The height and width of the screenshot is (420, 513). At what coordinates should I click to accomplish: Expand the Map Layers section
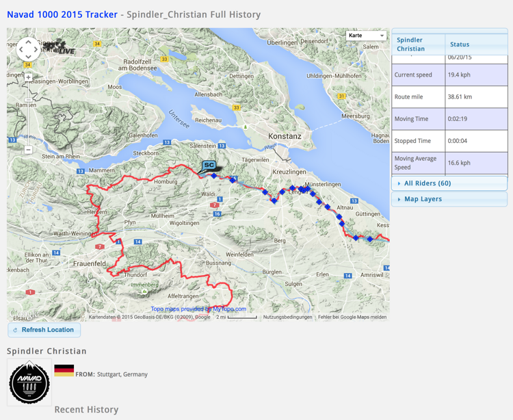click(x=449, y=199)
